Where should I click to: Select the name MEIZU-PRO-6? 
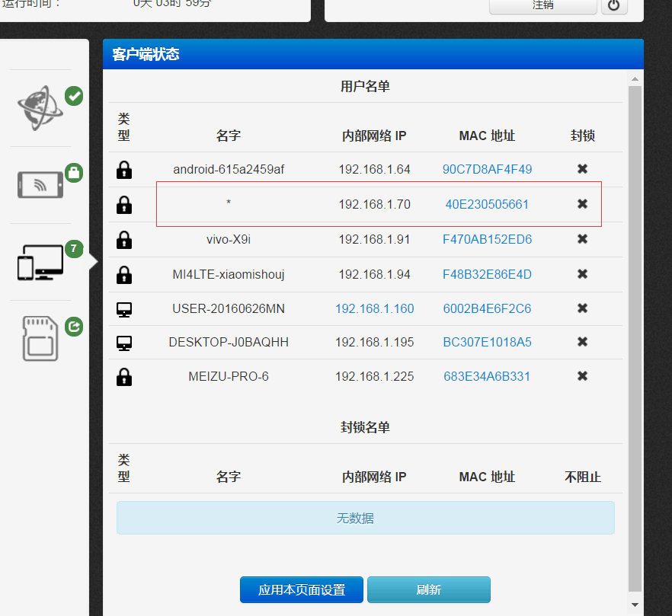pyautogui.click(x=229, y=377)
